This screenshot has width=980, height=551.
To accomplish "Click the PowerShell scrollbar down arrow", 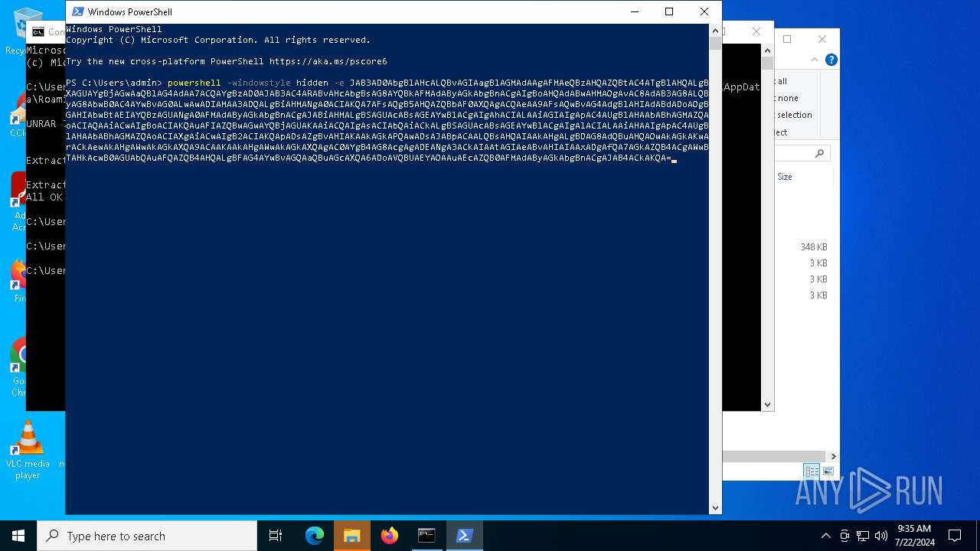I will (x=716, y=507).
